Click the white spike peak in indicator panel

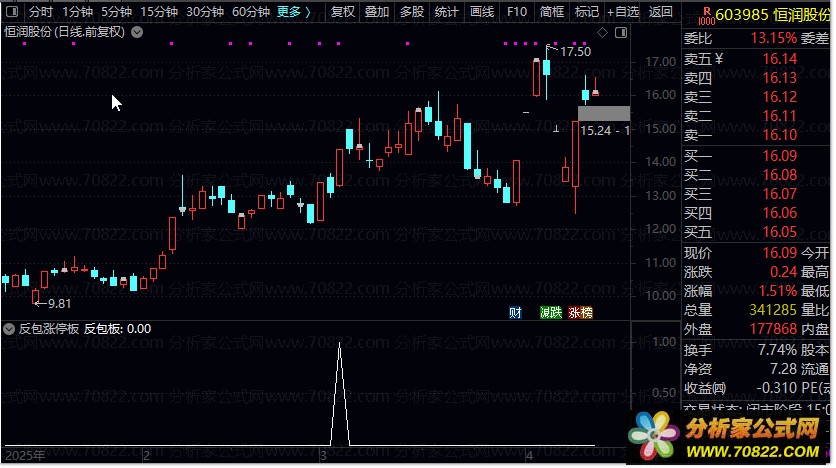pos(340,345)
